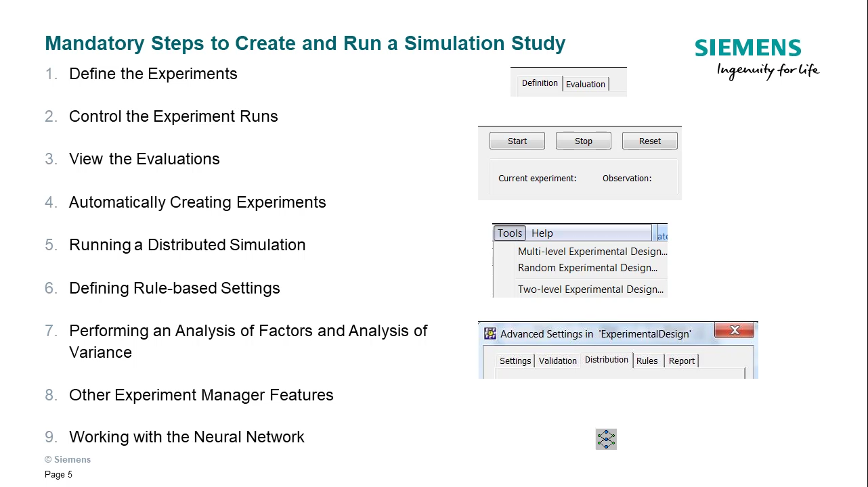This screenshot has height=487, width=868.
Task: Select Multi-level Experimental Design option
Action: pos(592,251)
